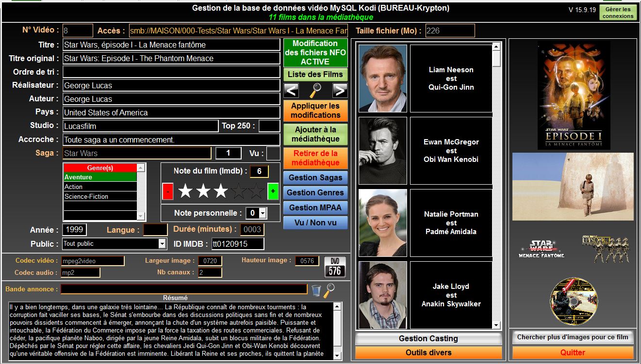The height and width of the screenshot is (364, 641).
Task: Open film search magnifier between arrows
Action: (315, 90)
